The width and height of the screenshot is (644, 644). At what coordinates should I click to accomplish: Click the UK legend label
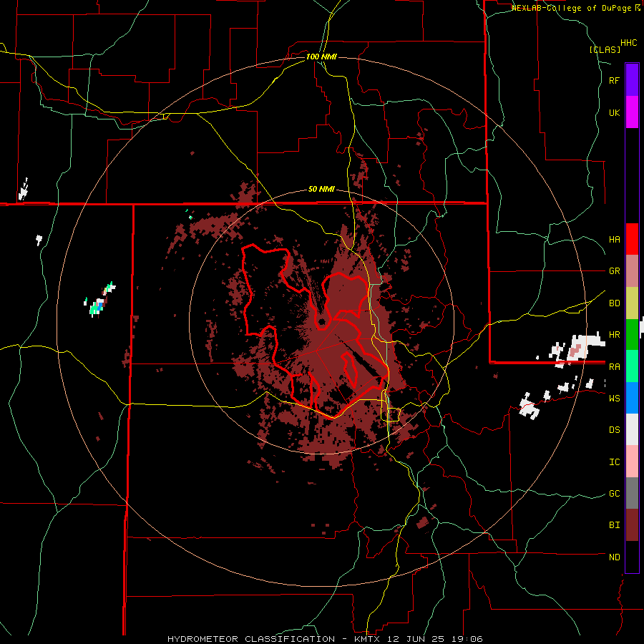tap(614, 112)
